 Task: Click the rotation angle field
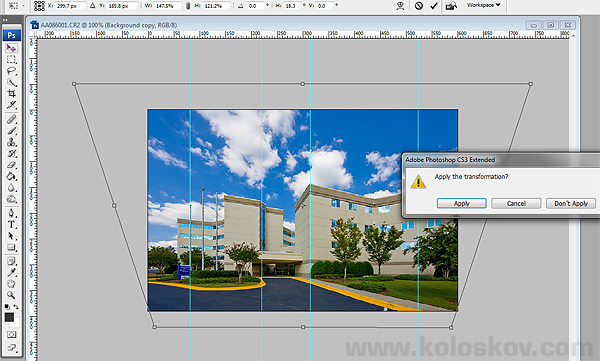(256, 6)
